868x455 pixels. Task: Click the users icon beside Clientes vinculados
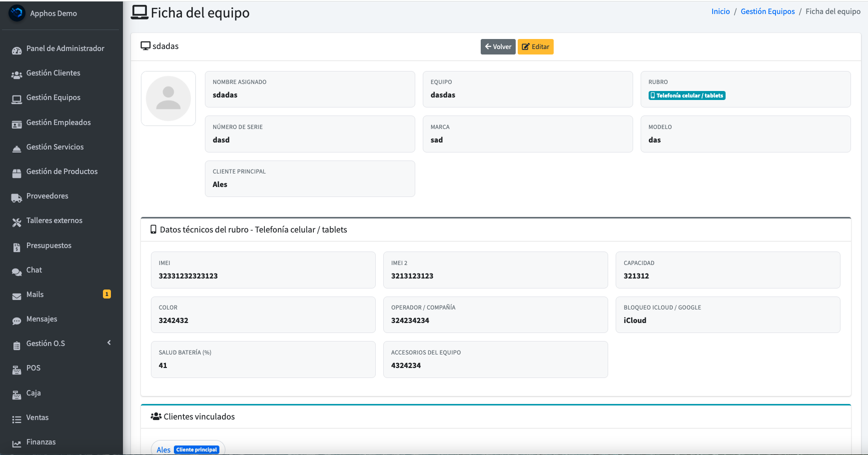156,416
